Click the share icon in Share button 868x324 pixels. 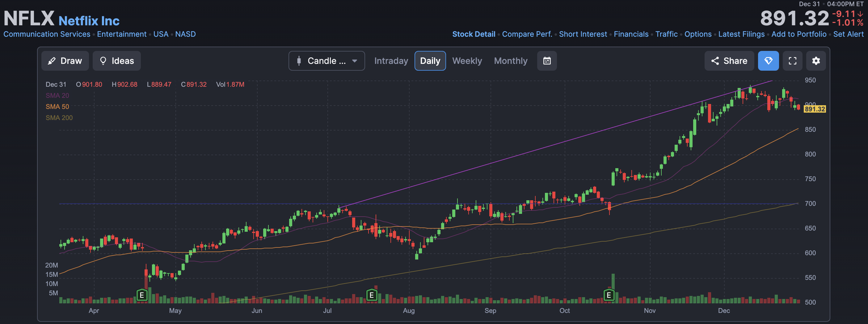(715, 61)
